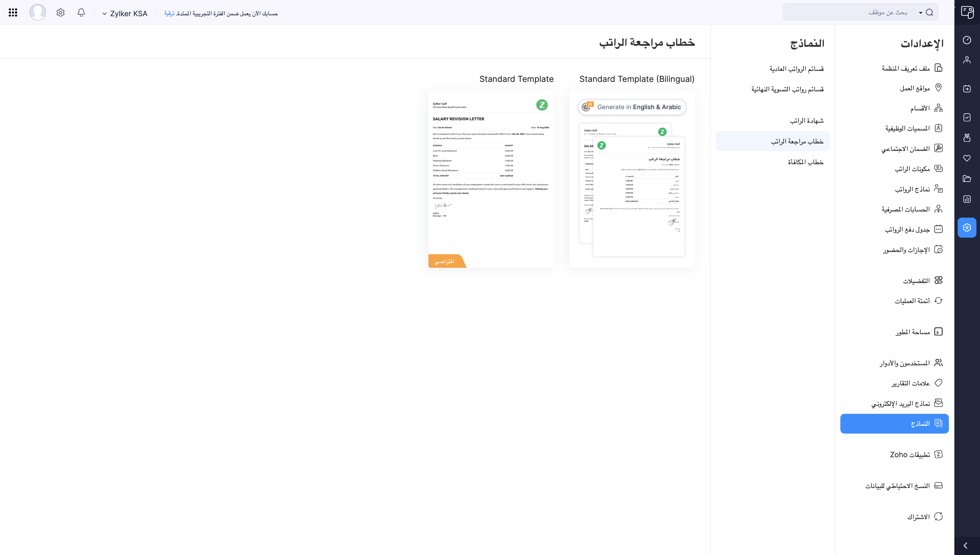Open the Benefits heart icon in right rail
Viewport: 980px width, 555px height.
click(x=967, y=158)
